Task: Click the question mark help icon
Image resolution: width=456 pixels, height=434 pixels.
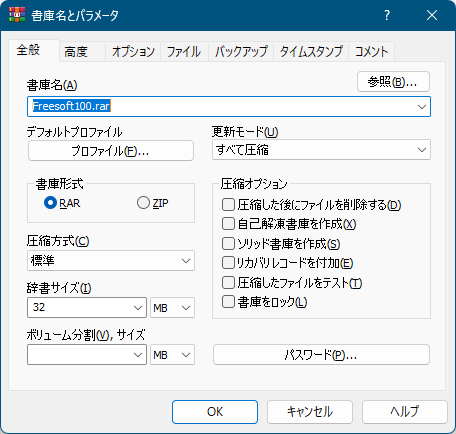Action: pyautogui.click(x=387, y=15)
